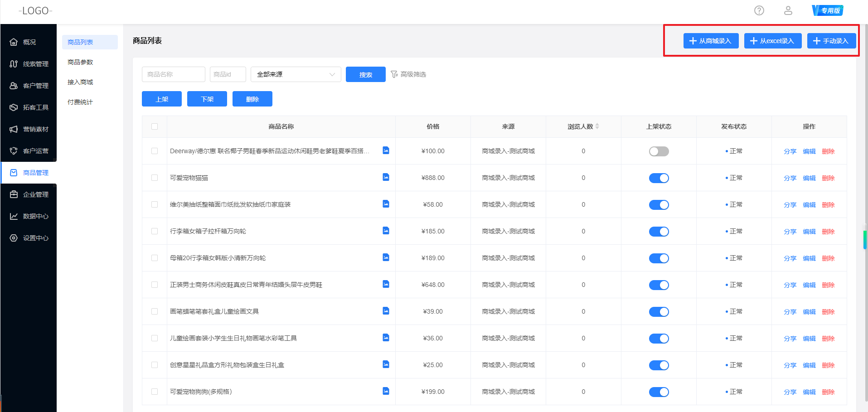Viewport: 868px width, 412px height.
Task: Click image icon for 可爱宠物猫猫 product
Action: point(386,177)
